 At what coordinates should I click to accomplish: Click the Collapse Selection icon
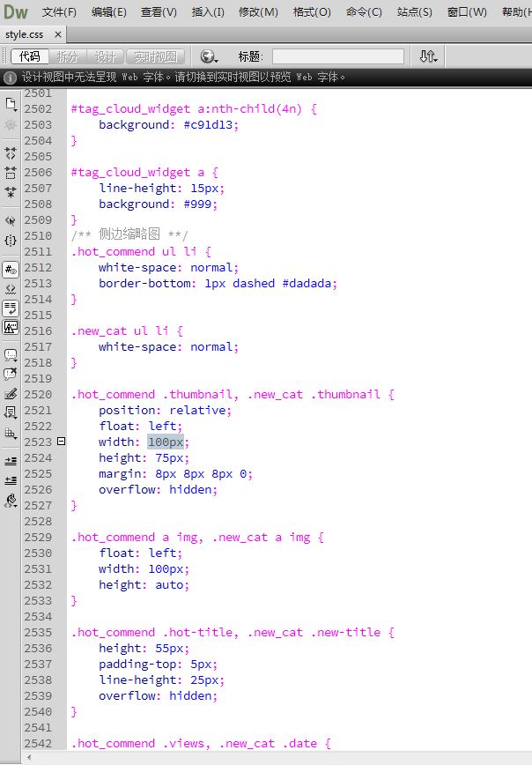[x=11, y=173]
